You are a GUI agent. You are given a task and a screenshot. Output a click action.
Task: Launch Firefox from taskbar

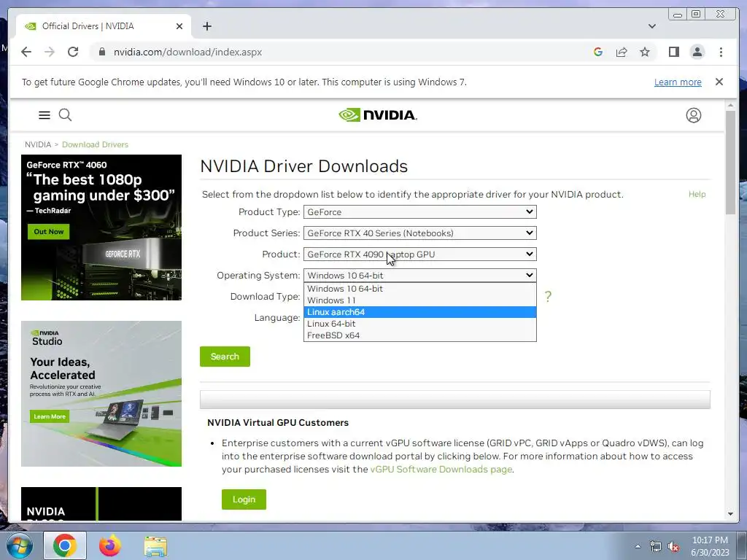(110, 545)
